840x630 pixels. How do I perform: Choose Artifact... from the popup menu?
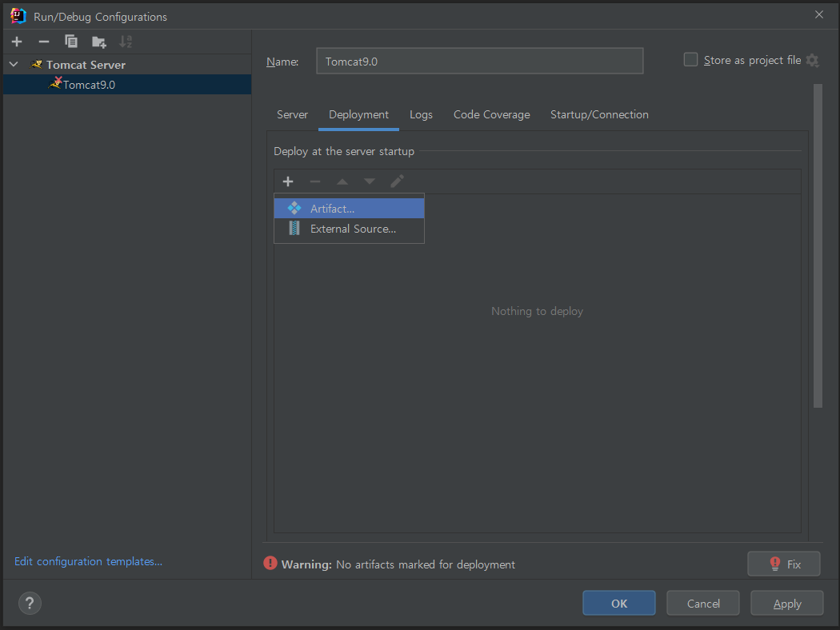(x=350, y=209)
